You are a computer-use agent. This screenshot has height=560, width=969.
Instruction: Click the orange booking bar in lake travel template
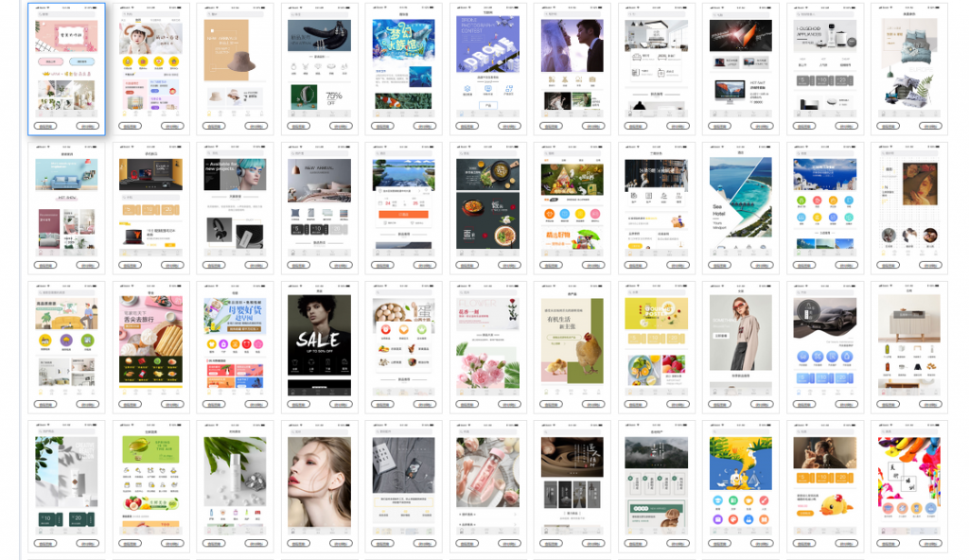click(x=403, y=215)
